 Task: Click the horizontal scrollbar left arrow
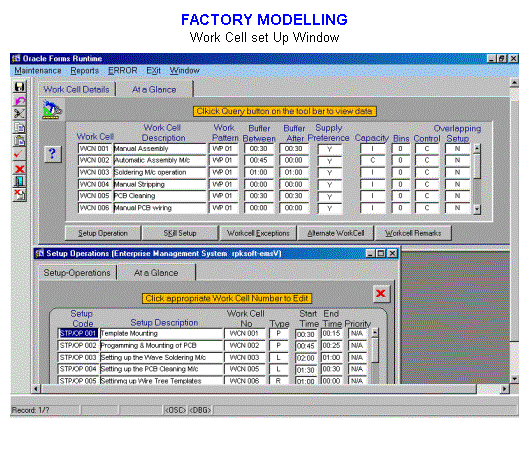coord(36,389)
